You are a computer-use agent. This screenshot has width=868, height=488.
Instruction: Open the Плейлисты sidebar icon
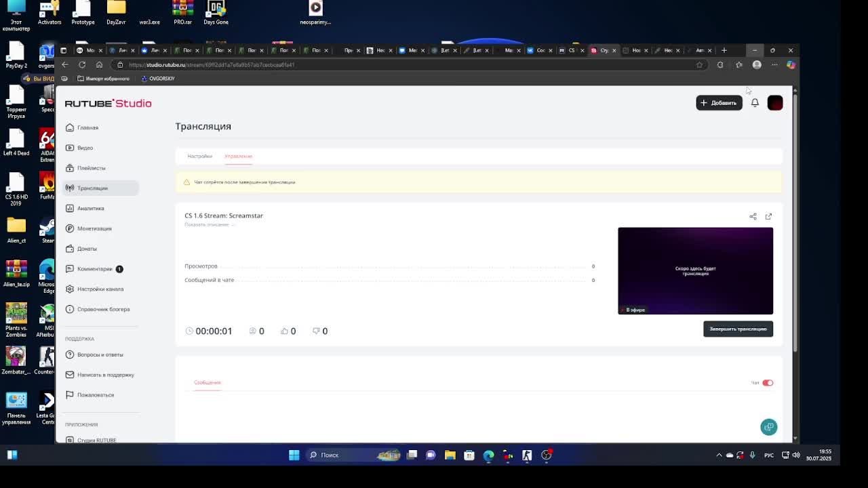click(x=70, y=167)
